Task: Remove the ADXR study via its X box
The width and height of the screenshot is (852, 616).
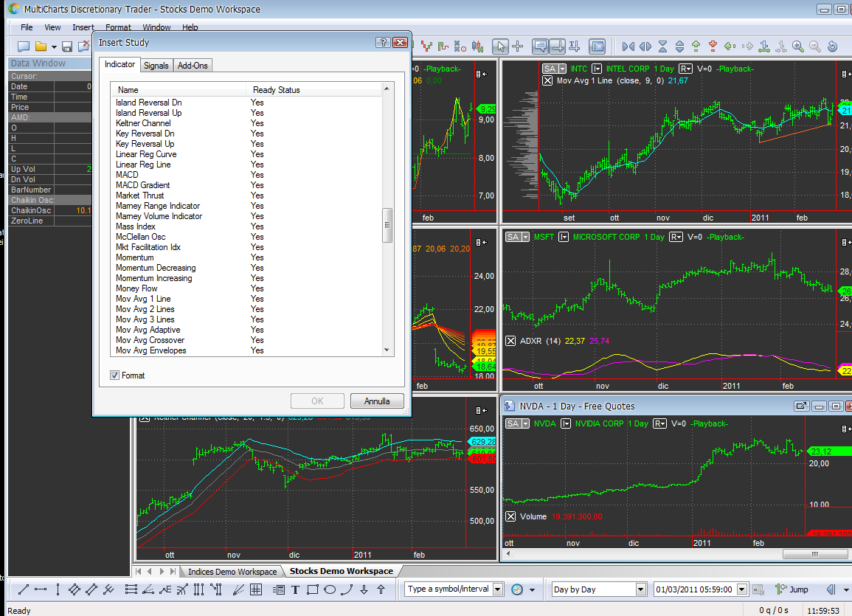Action: pyautogui.click(x=510, y=341)
